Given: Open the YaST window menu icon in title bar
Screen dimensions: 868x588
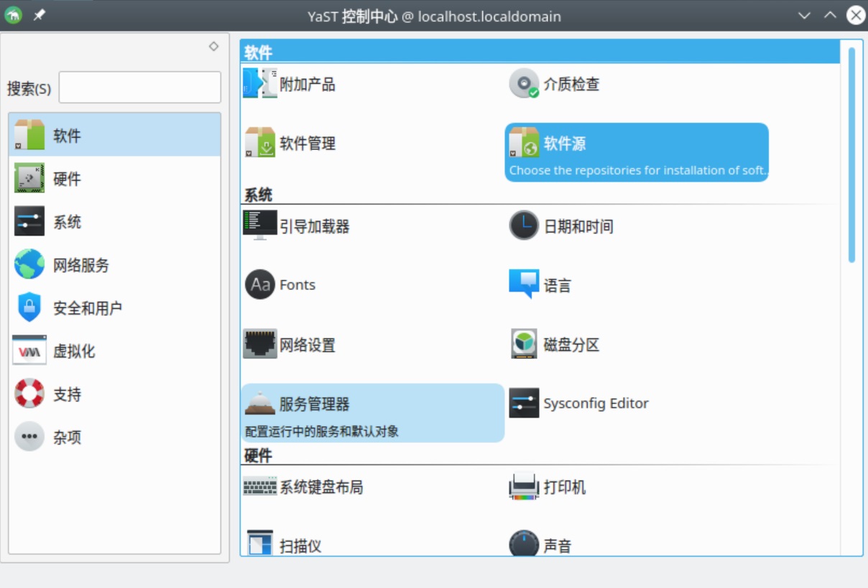Looking at the screenshot, I should click(x=13, y=15).
